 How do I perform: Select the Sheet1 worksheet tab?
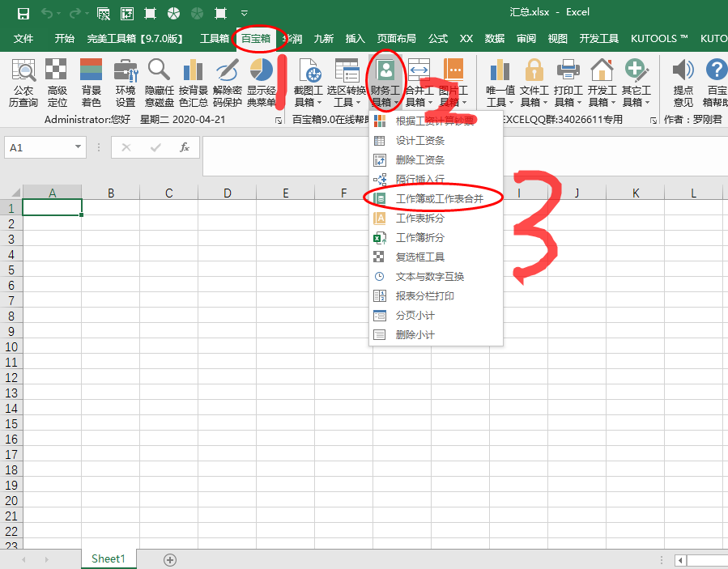pyautogui.click(x=109, y=558)
